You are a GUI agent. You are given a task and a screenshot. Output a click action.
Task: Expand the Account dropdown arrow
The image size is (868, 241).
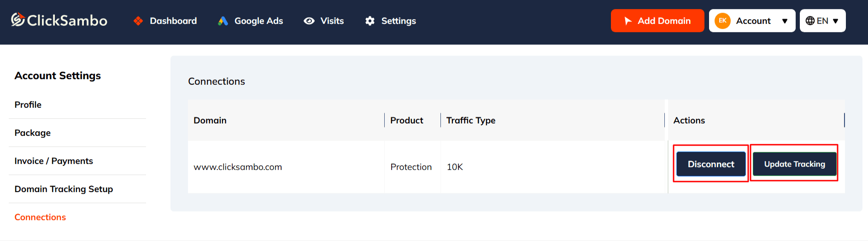[785, 21]
